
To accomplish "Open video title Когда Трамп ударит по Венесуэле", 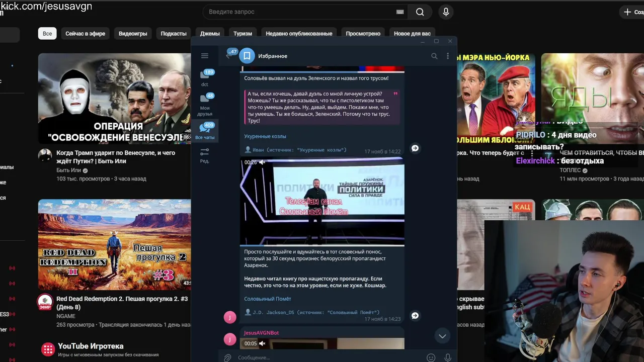I will coord(116,157).
